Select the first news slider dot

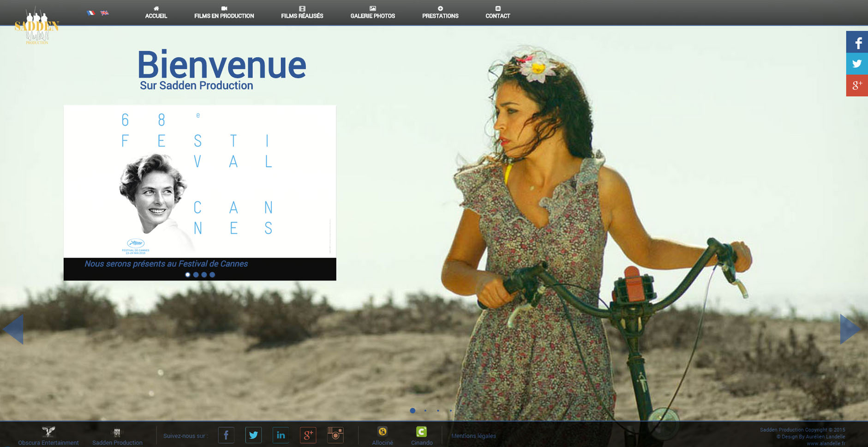click(187, 275)
